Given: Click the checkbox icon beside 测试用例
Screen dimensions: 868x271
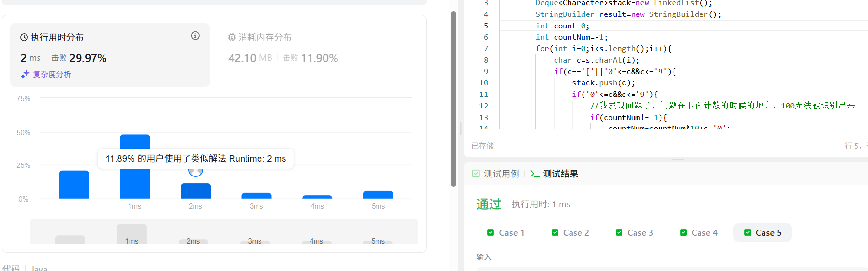Looking at the screenshot, I should pos(476,174).
